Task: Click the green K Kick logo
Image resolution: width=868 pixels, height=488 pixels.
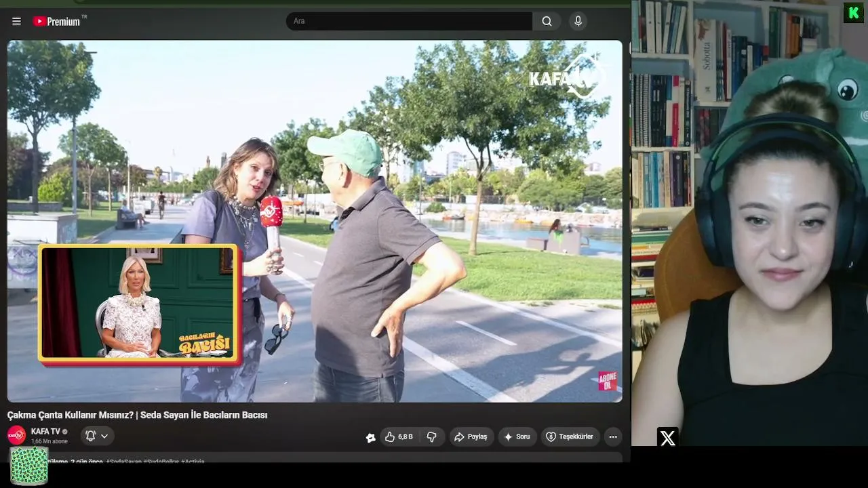Action: tap(853, 13)
